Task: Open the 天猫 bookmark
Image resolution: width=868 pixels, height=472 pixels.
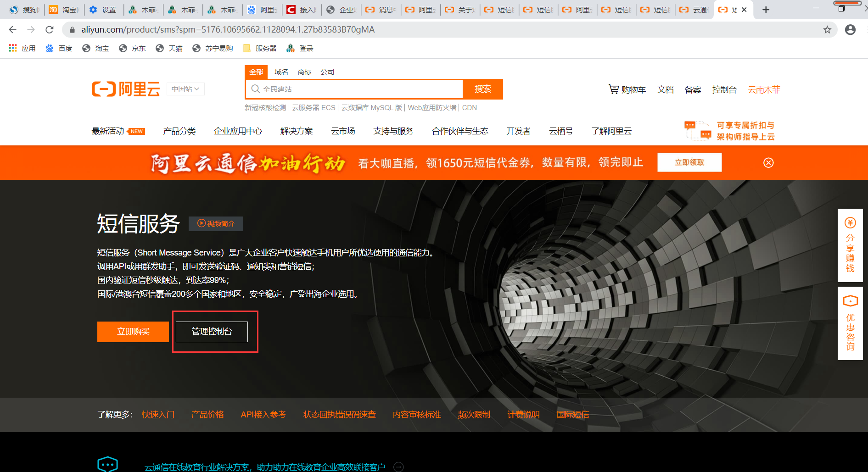Action: pyautogui.click(x=169, y=48)
